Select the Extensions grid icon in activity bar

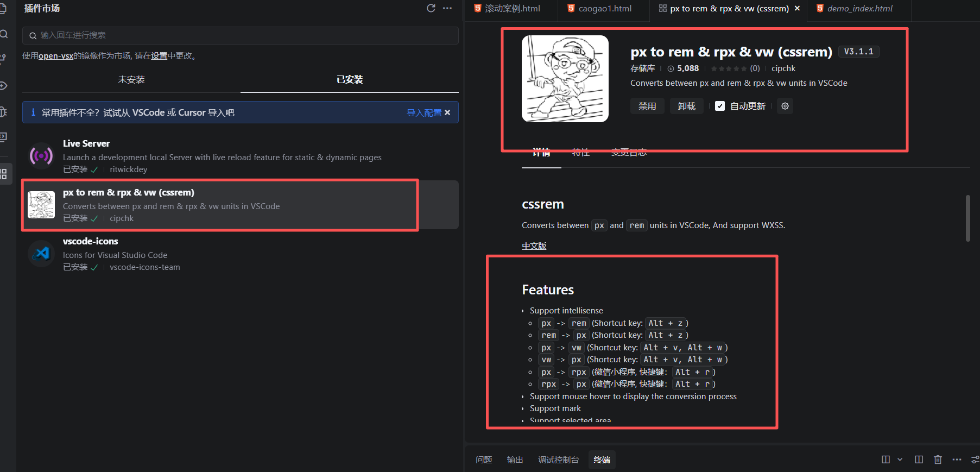tap(3, 174)
